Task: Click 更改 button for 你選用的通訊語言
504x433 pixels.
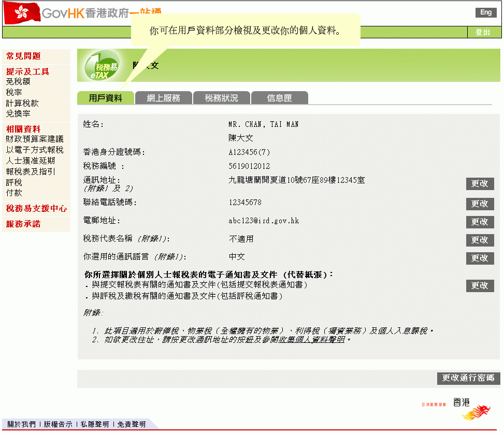Action: pyautogui.click(x=480, y=258)
